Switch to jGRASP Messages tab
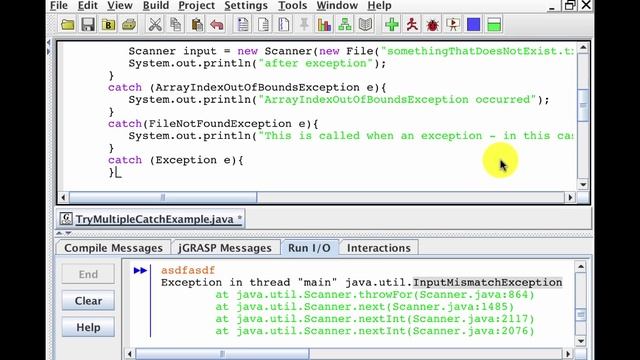 (224, 248)
